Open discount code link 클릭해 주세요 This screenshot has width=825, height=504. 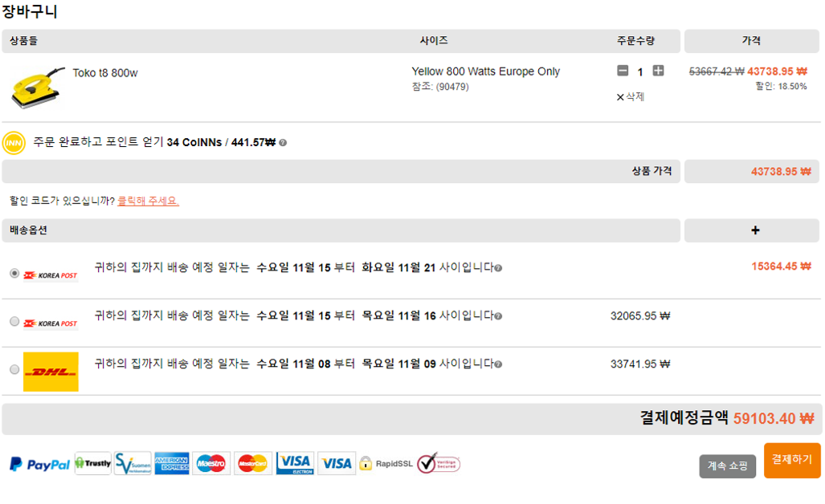click(x=148, y=201)
